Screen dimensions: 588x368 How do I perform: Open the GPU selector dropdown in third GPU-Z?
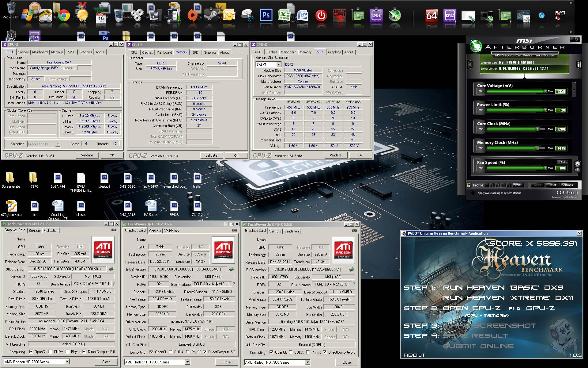click(307, 362)
